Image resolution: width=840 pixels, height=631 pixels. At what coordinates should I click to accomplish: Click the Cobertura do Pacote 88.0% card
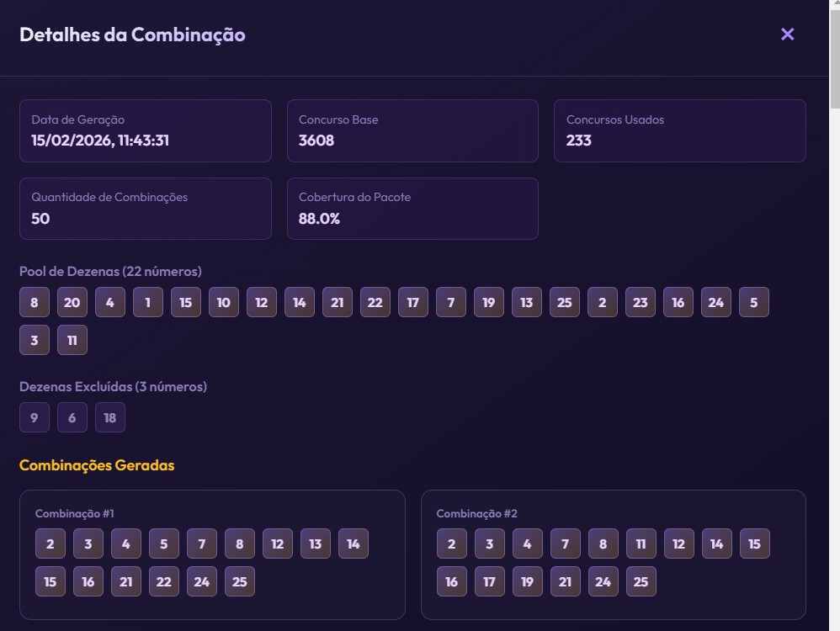pos(412,209)
